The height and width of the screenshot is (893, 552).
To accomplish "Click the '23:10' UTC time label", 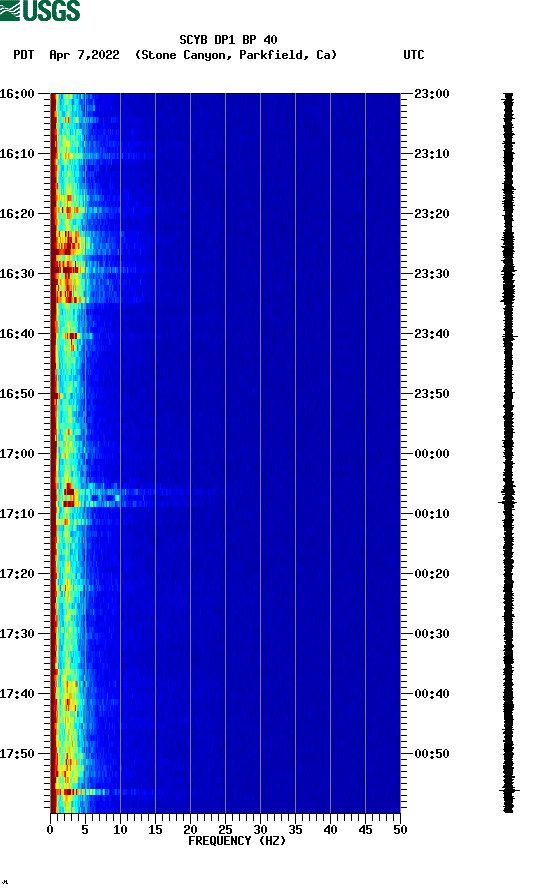I will [432, 154].
